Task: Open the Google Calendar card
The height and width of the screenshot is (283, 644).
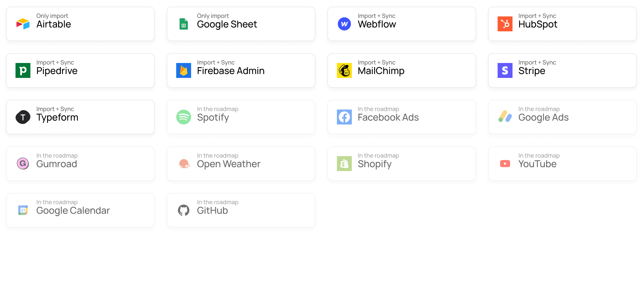Action: point(80,210)
